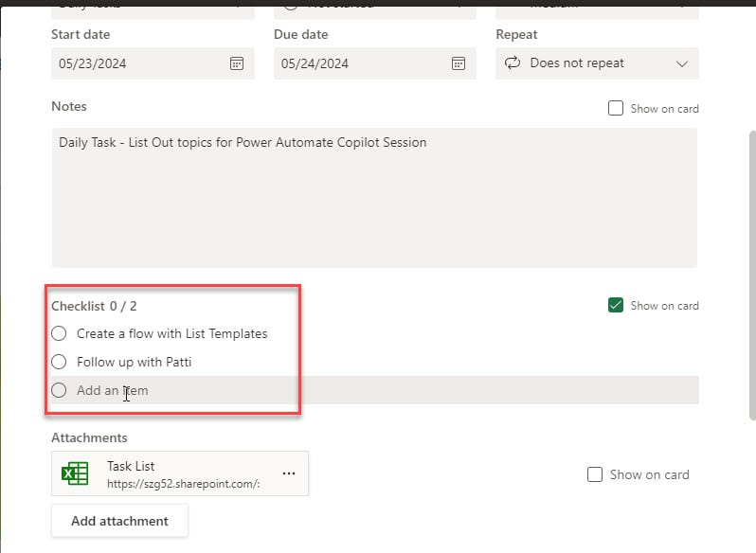Screen dimensions: 756x553
Task: Uncheck Show on card for Checklist
Action: point(616,305)
